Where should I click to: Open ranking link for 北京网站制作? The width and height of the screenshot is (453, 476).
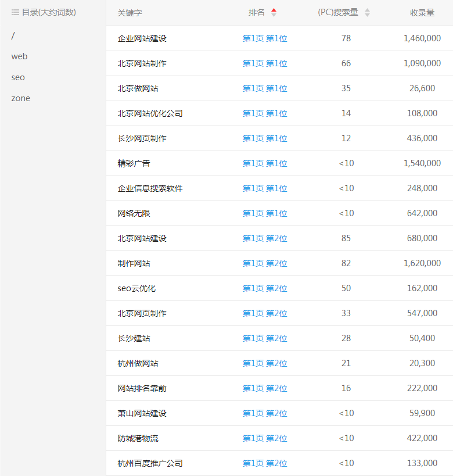(265, 63)
